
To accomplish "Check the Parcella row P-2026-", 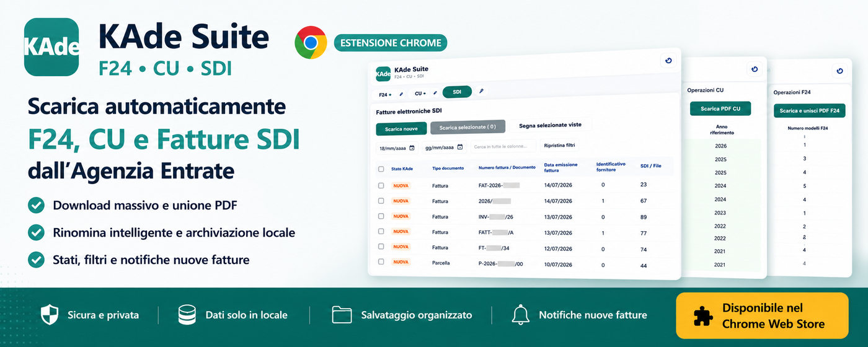I will (x=381, y=261).
